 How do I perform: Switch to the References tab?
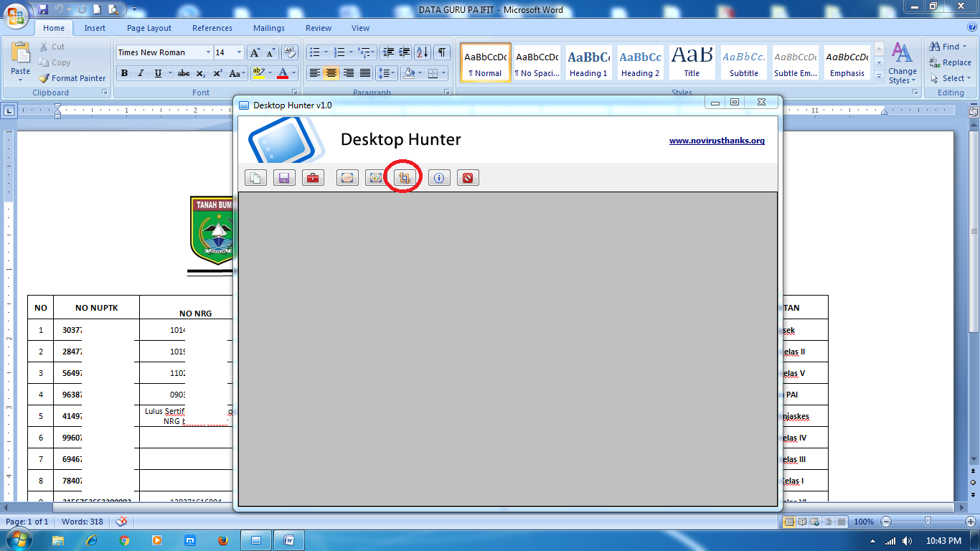[x=212, y=28]
